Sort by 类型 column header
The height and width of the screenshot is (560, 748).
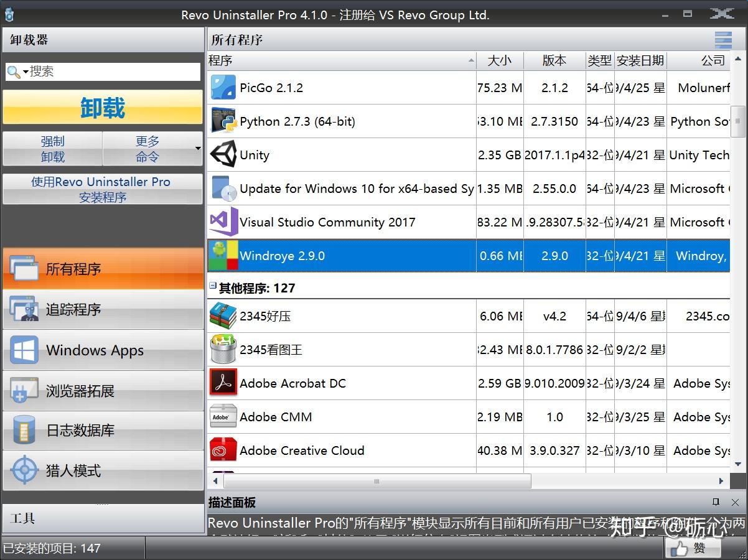pyautogui.click(x=600, y=60)
